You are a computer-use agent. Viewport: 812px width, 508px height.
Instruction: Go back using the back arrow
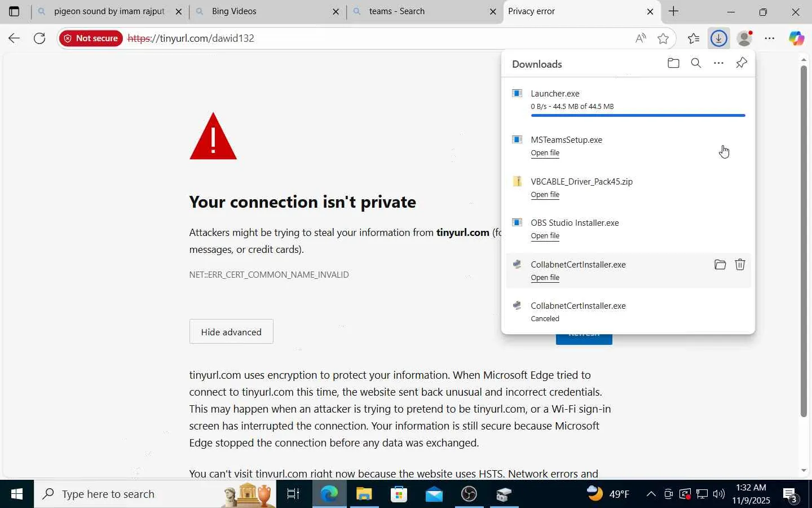click(x=14, y=38)
